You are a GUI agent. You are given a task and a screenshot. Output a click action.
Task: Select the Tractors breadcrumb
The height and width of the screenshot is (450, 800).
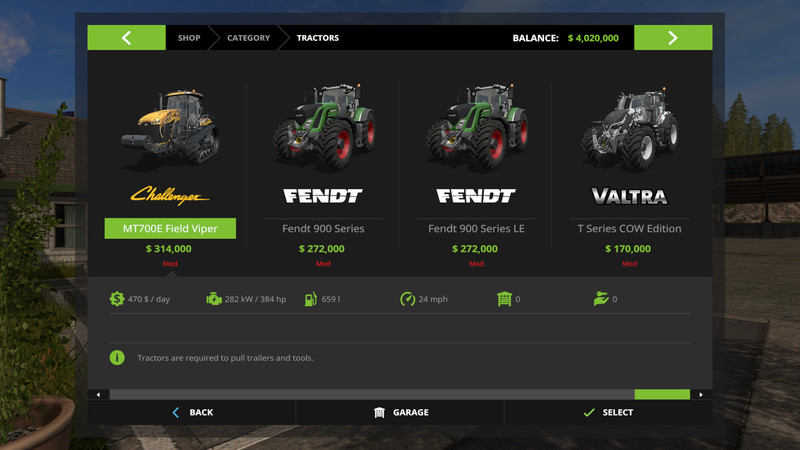(x=318, y=38)
